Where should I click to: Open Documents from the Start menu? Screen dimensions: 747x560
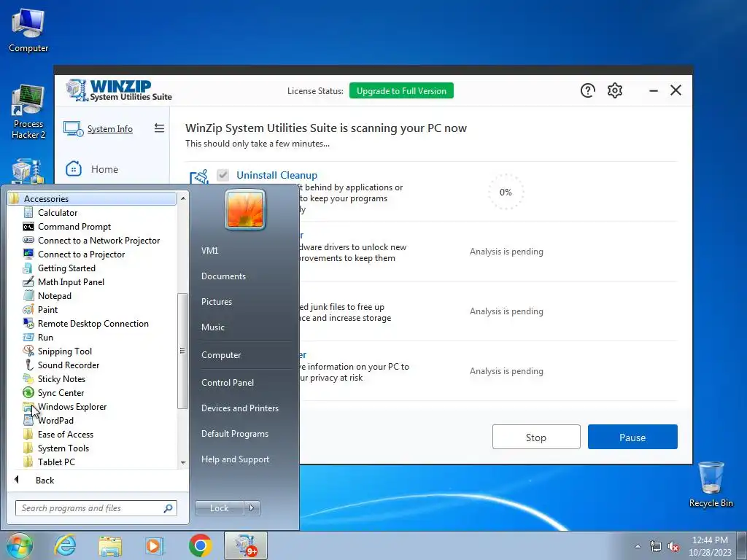click(x=223, y=276)
